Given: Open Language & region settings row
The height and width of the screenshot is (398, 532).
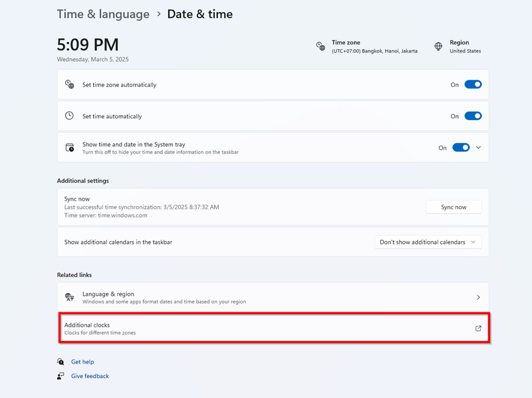Looking at the screenshot, I should (x=273, y=297).
